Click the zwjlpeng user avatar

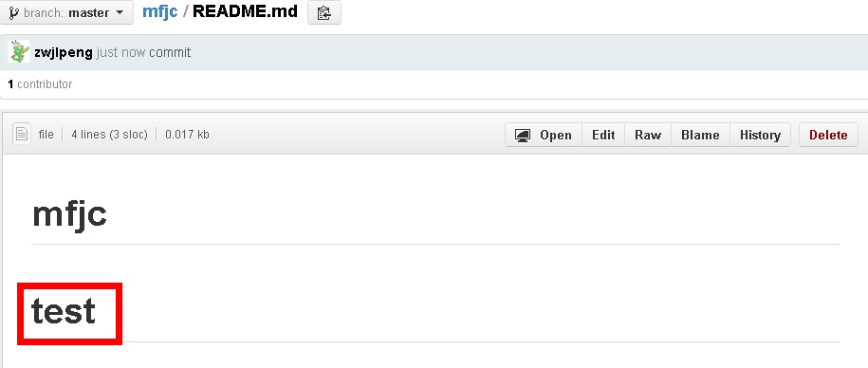19,52
